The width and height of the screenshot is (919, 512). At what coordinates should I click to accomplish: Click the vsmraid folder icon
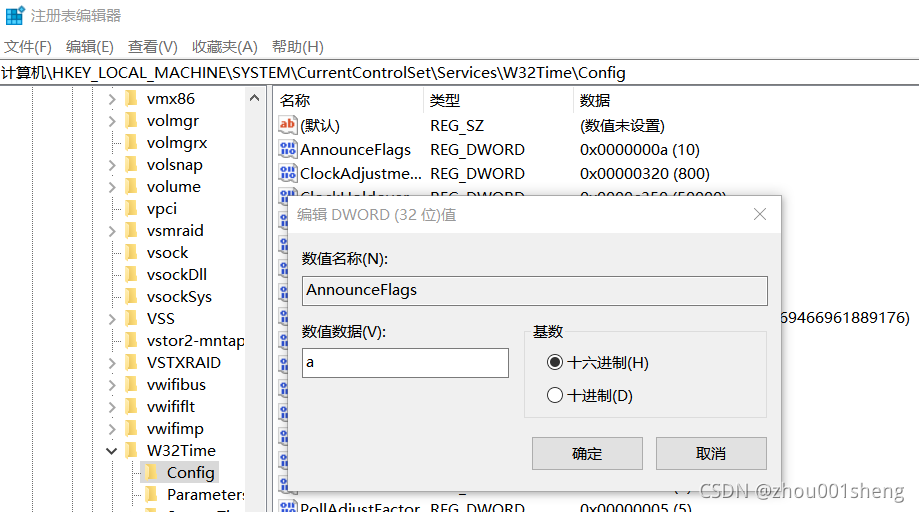click(x=132, y=230)
